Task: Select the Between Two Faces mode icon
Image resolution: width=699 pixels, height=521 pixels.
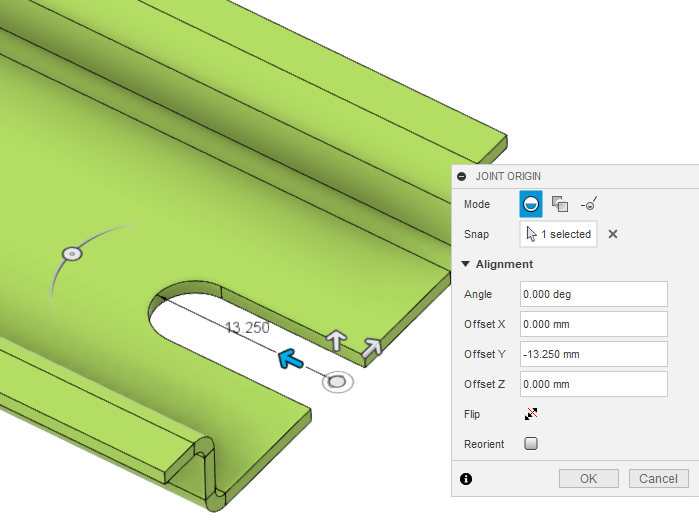Action: tap(560, 204)
